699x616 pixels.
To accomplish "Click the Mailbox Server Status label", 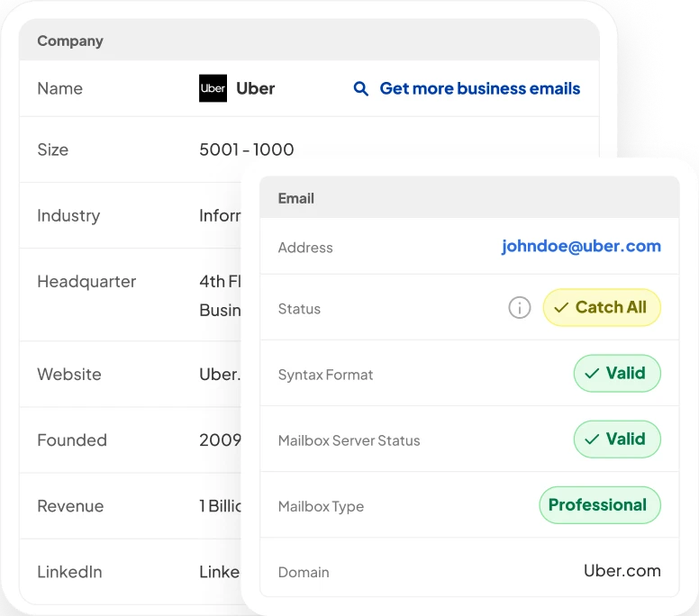I will point(349,440).
